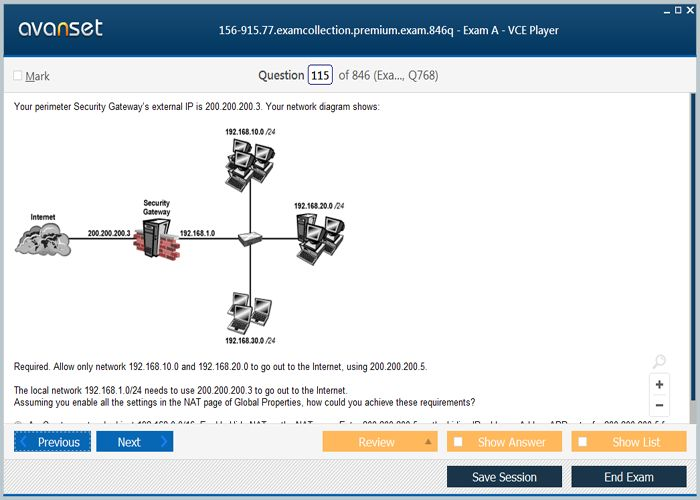This screenshot has width=700, height=500.
Task: Click End Exam button
Action: tap(628, 477)
